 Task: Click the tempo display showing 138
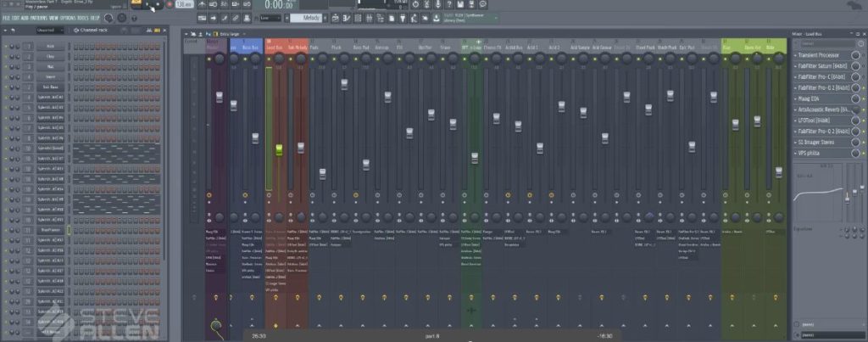click(184, 4)
